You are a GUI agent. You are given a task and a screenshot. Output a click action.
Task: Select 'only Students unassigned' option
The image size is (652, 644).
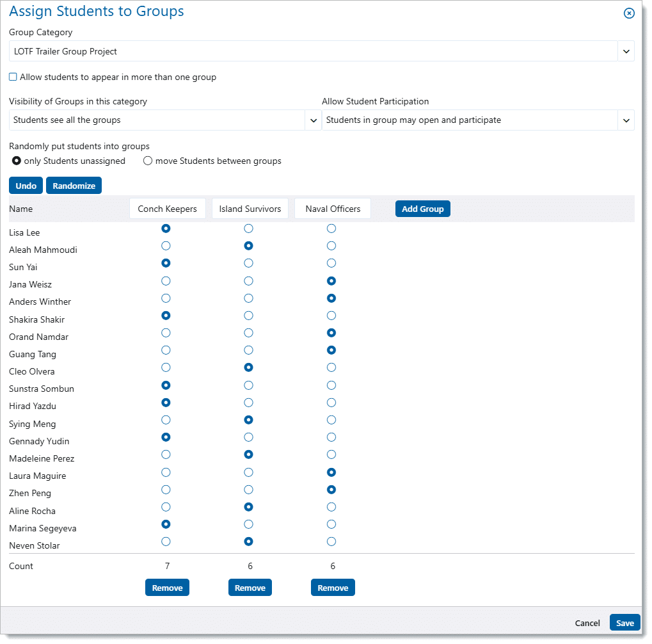(x=17, y=161)
